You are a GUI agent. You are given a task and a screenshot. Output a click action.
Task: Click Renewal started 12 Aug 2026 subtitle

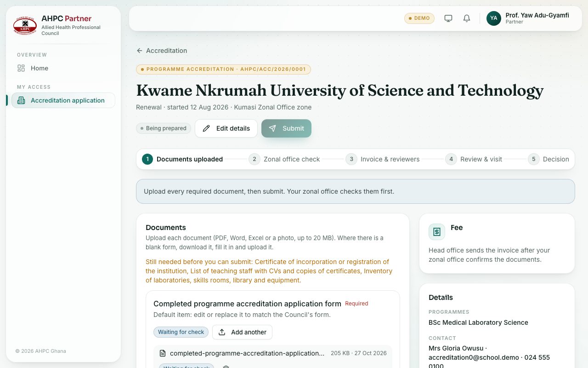pyautogui.click(x=224, y=107)
